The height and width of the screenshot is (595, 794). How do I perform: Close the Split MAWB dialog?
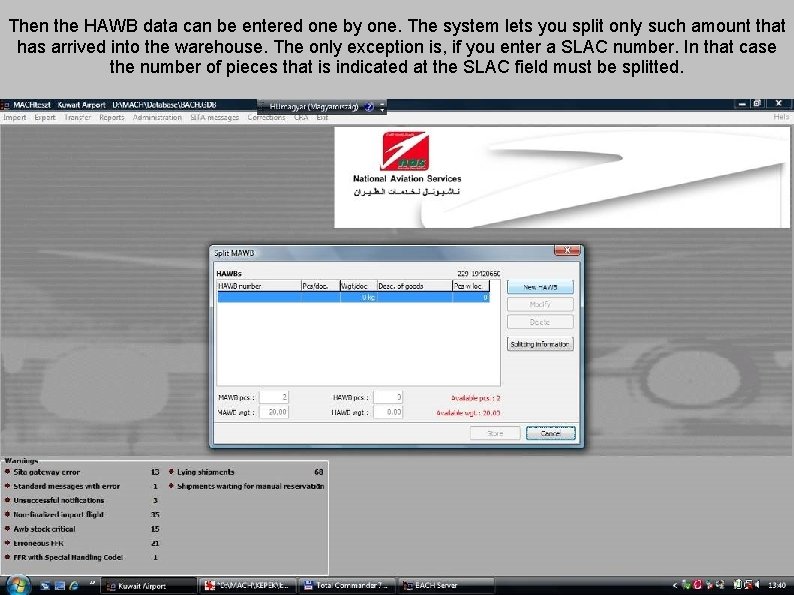pos(567,250)
